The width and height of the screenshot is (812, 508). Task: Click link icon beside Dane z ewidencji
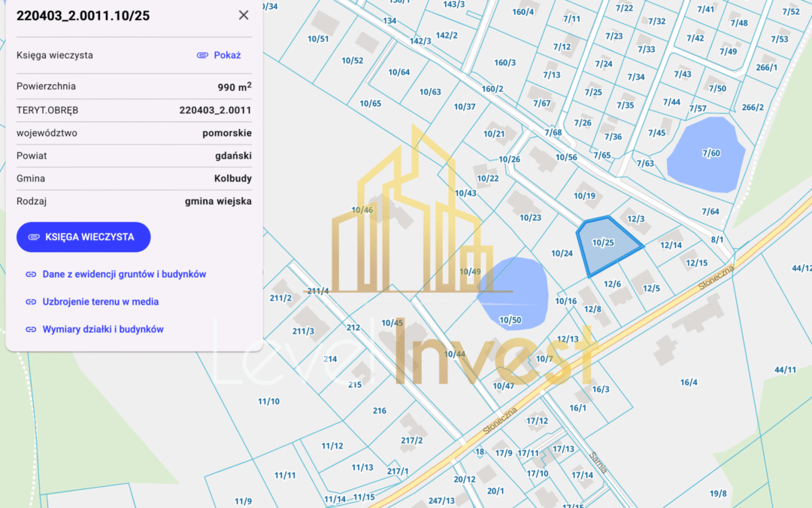pos(31,274)
